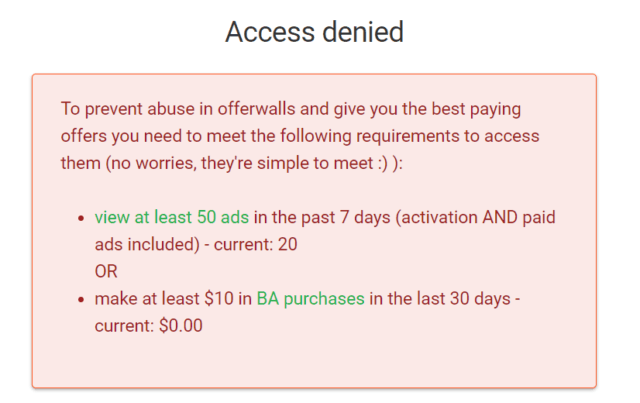This screenshot has height=403, width=640.
Task: Click the "make at least $10 in" text
Action: 173,299
